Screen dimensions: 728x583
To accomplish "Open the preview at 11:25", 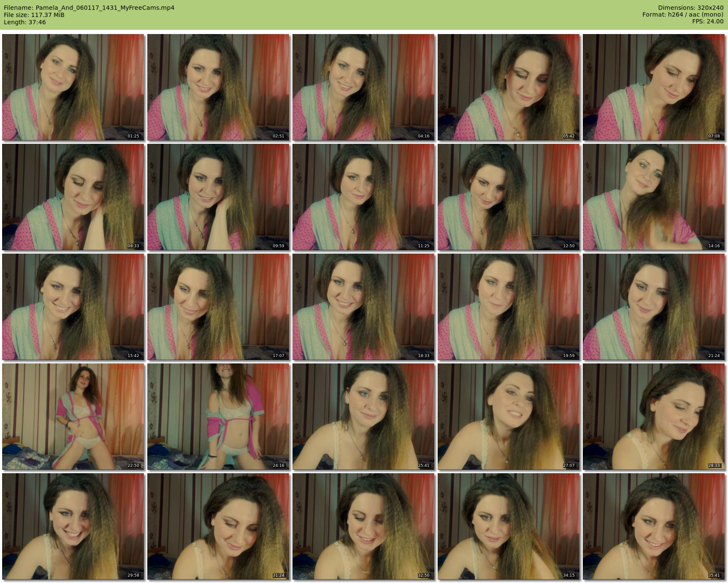I will 363,197.
